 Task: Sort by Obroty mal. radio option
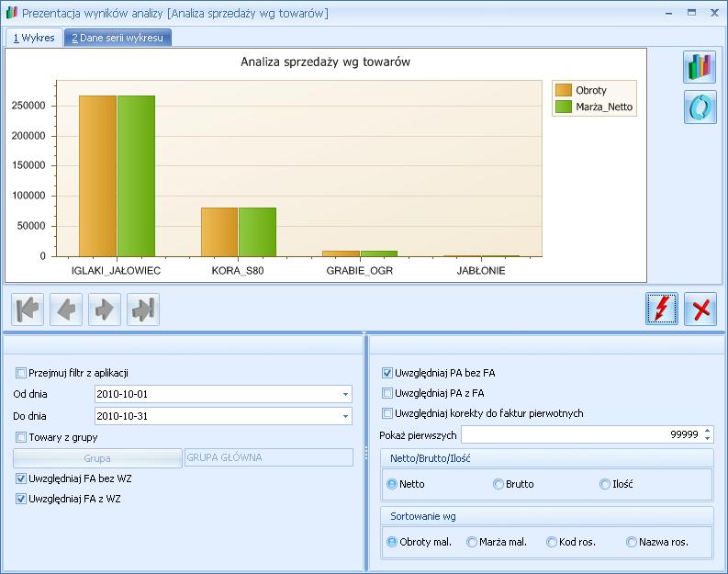pos(392,542)
